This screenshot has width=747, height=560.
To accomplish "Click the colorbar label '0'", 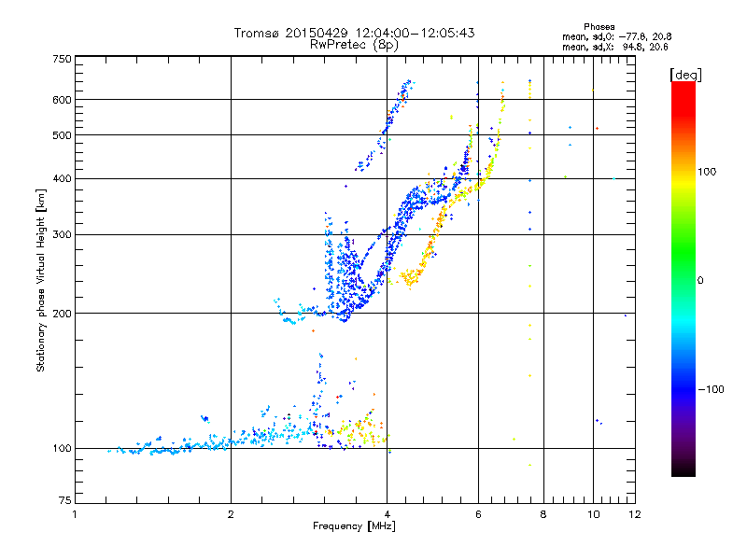I will coord(700,280).
